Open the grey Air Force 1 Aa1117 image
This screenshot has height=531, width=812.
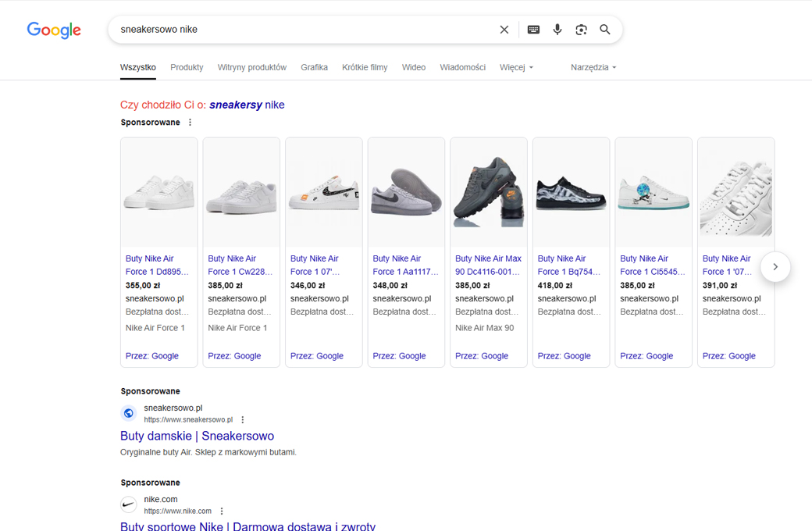pyautogui.click(x=406, y=192)
